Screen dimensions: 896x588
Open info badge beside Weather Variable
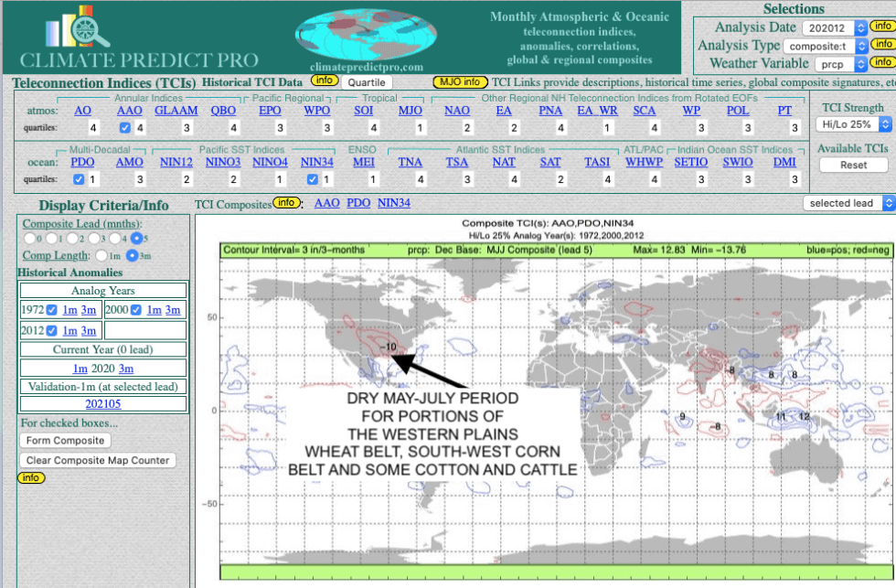[x=881, y=62]
